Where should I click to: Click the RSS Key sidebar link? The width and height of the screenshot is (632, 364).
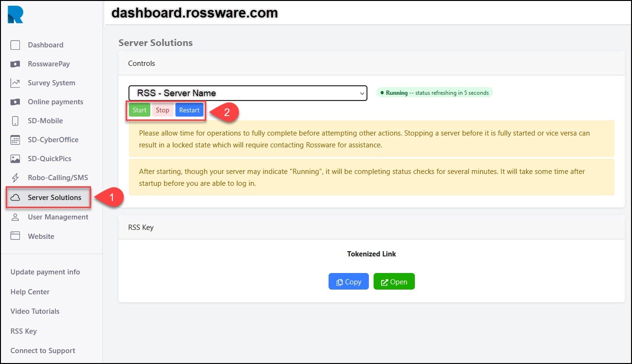[x=24, y=331]
